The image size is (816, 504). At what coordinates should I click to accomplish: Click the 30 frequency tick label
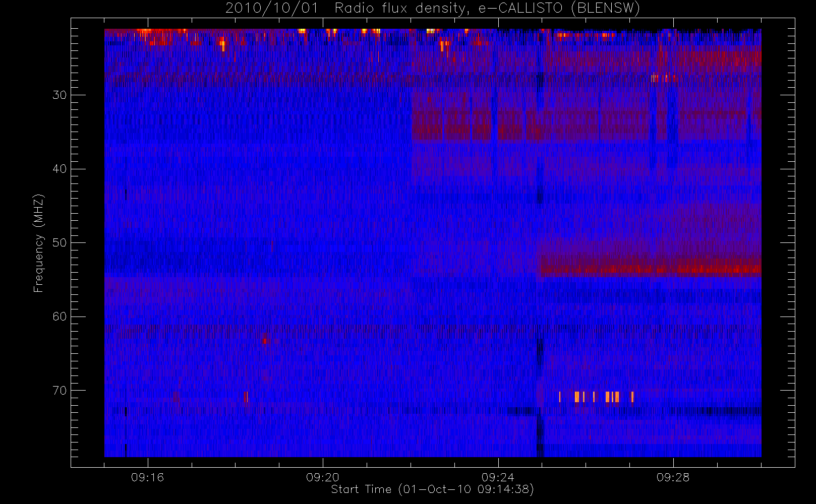tap(60, 95)
